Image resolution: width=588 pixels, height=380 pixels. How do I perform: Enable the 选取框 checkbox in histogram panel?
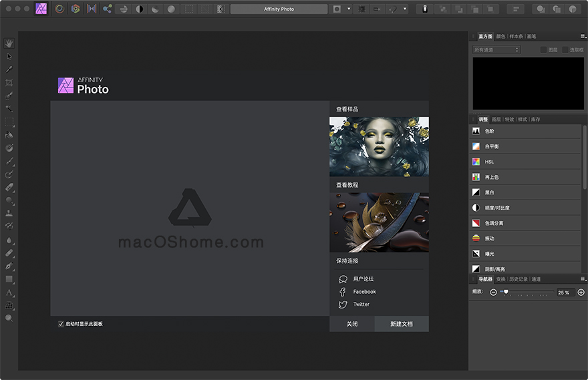click(565, 50)
